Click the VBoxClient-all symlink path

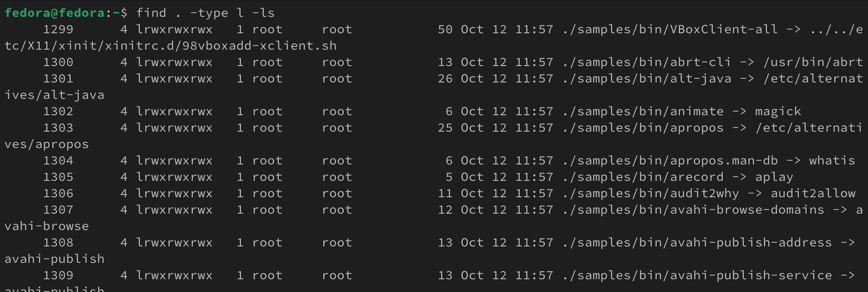(670, 29)
